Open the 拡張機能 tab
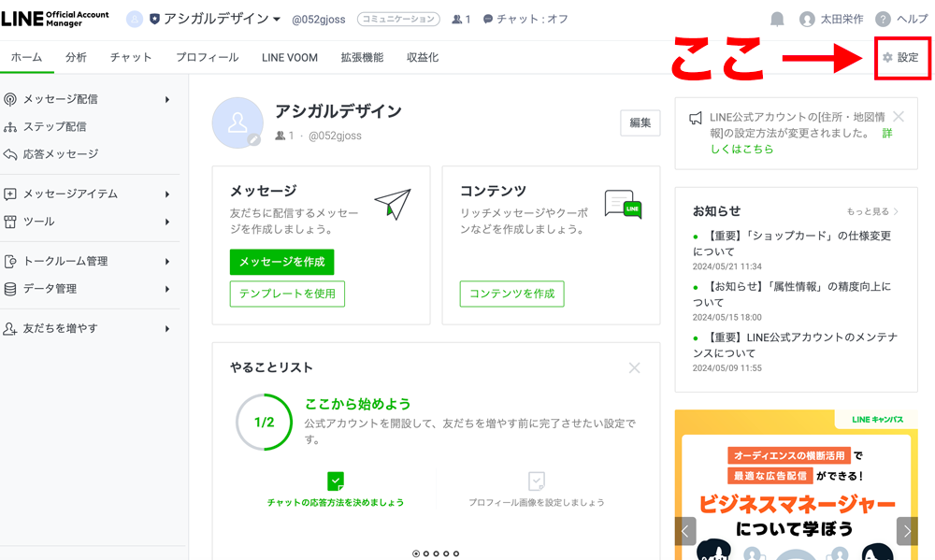This screenshot has height=560, width=935. [x=362, y=57]
